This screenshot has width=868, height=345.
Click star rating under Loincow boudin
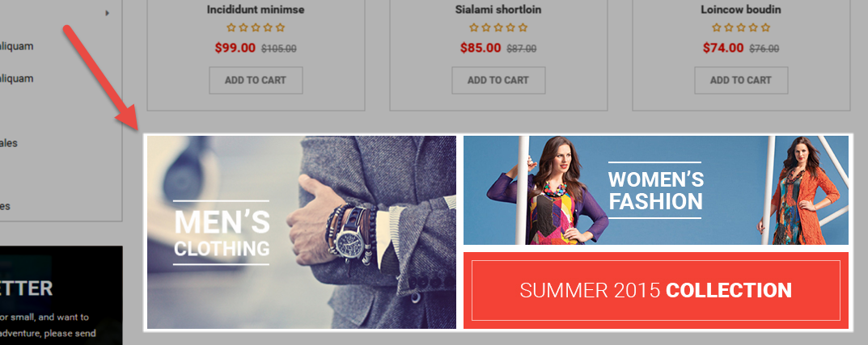pyautogui.click(x=741, y=27)
